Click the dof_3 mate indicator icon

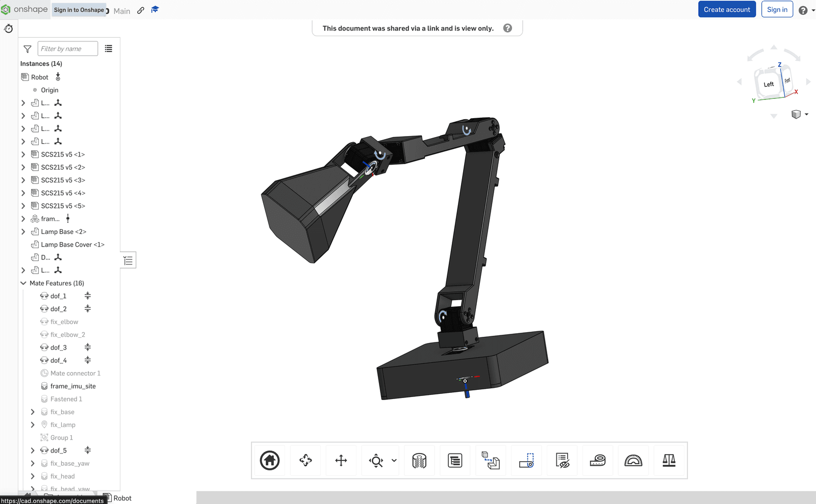[88, 348]
